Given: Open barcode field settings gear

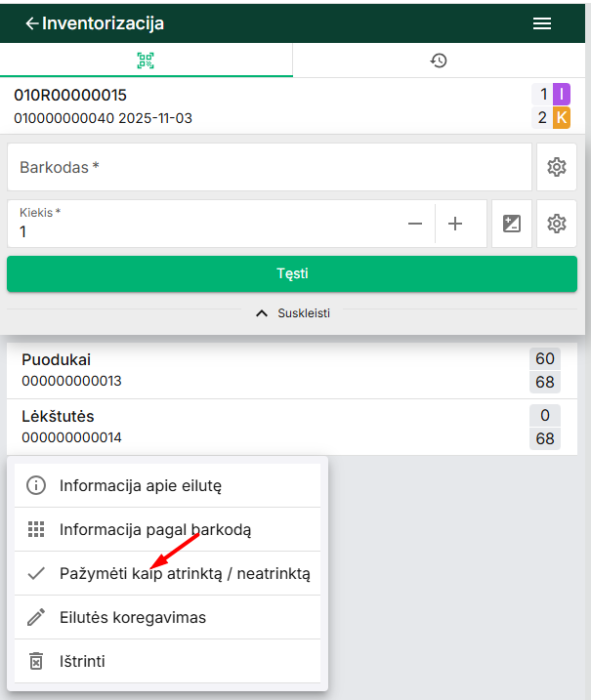Looking at the screenshot, I should [557, 167].
